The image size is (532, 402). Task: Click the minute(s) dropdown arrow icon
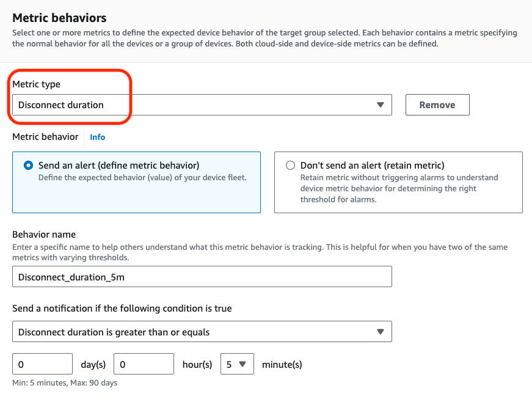[244, 364]
